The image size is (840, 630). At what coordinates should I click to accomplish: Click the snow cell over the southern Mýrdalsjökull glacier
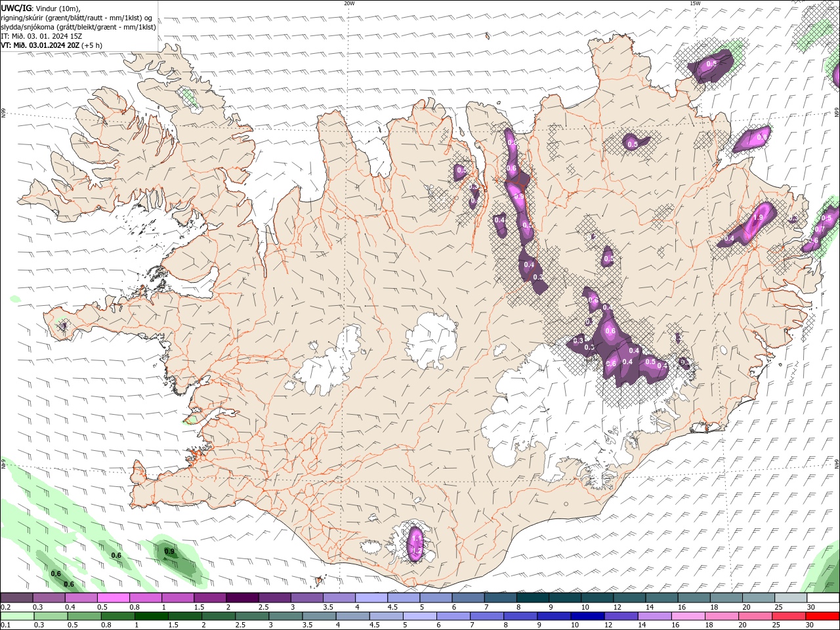pyautogui.click(x=415, y=543)
